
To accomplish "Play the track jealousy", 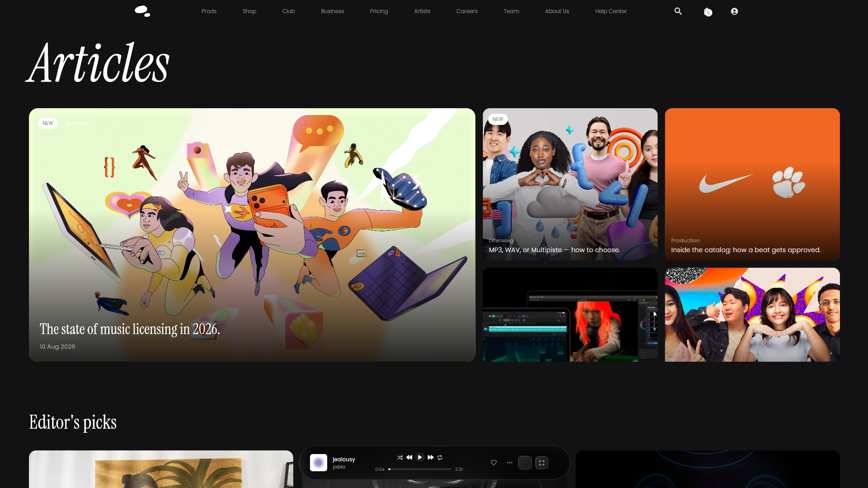I will point(420,457).
